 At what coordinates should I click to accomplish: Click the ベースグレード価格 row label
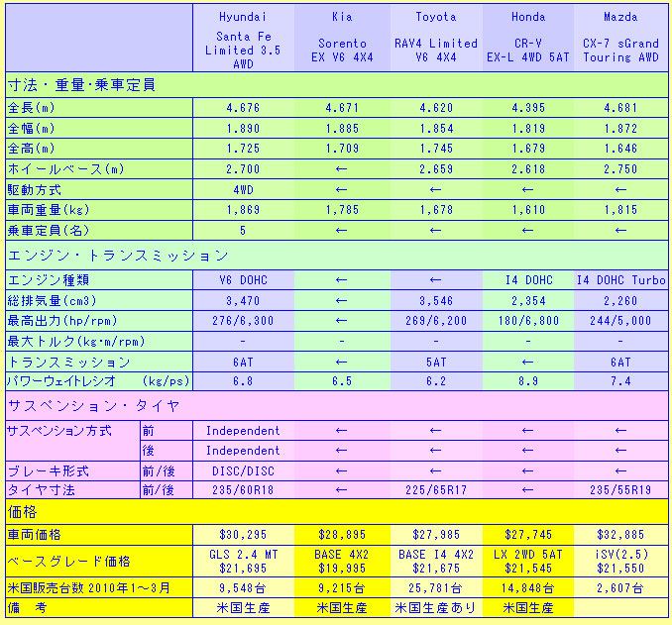tap(68, 561)
